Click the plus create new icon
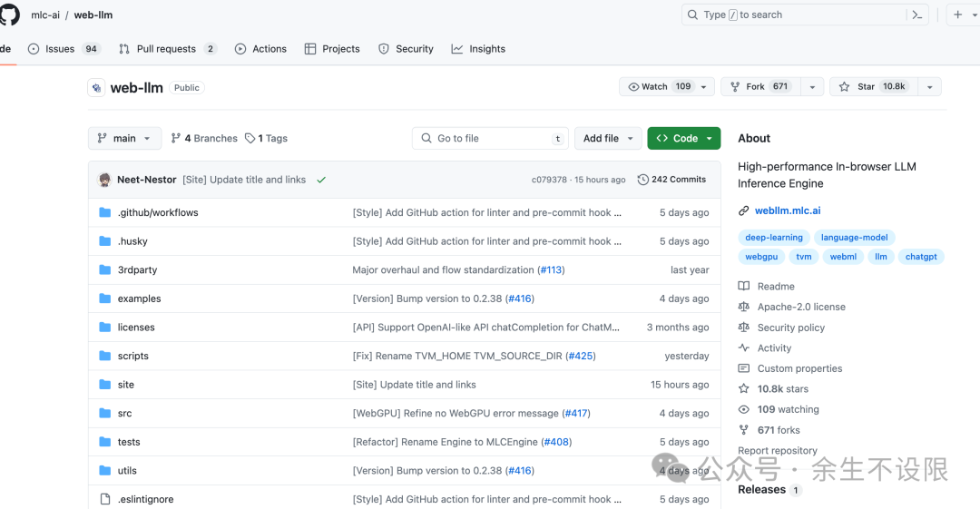This screenshot has height=509, width=980. (x=957, y=15)
